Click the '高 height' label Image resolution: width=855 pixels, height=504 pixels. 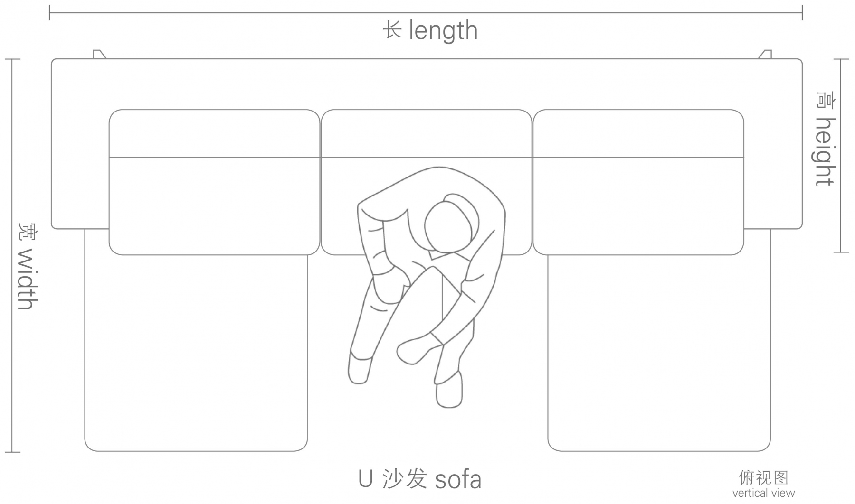click(826, 138)
